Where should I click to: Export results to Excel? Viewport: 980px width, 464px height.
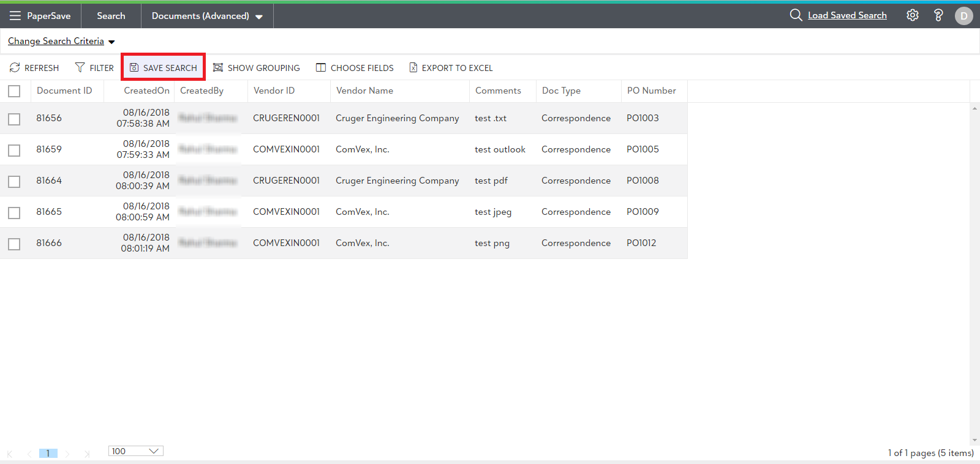tap(451, 68)
